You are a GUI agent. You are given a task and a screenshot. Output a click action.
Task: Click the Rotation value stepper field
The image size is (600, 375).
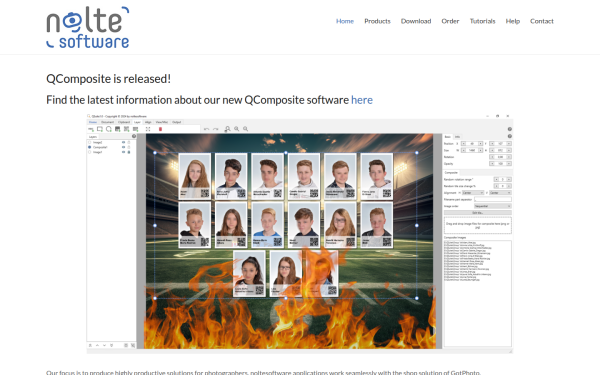(x=501, y=157)
